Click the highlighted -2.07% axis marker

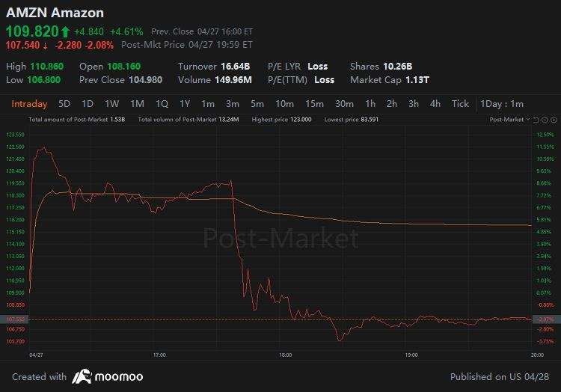[x=546, y=319]
